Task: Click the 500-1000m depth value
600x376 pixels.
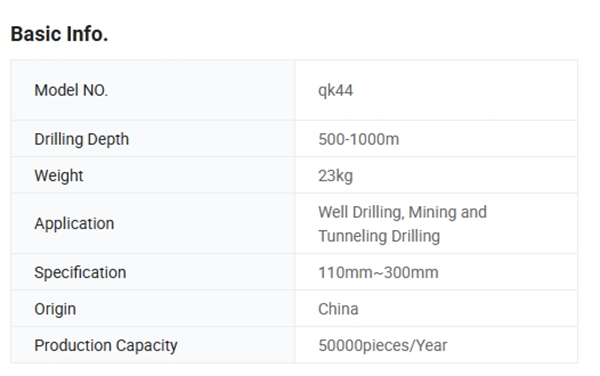Action: point(359,139)
